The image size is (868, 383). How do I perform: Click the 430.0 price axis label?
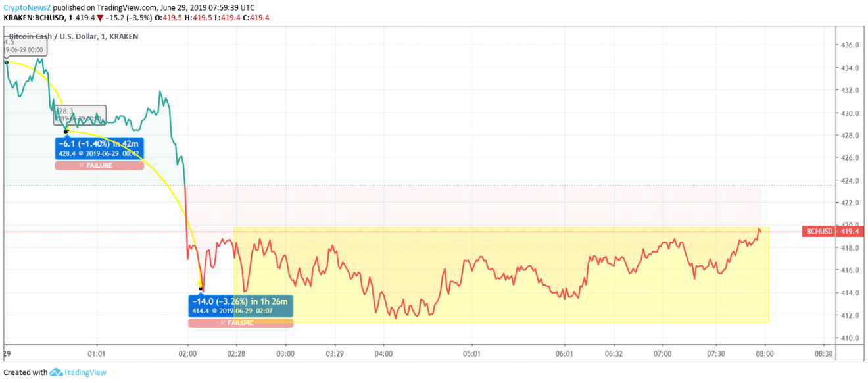851,113
